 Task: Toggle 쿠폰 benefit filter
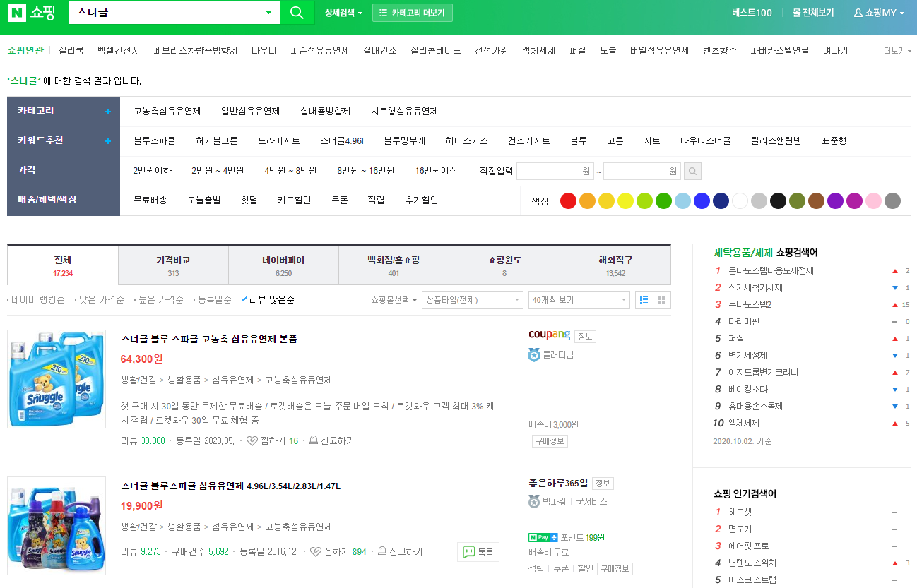pos(340,200)
